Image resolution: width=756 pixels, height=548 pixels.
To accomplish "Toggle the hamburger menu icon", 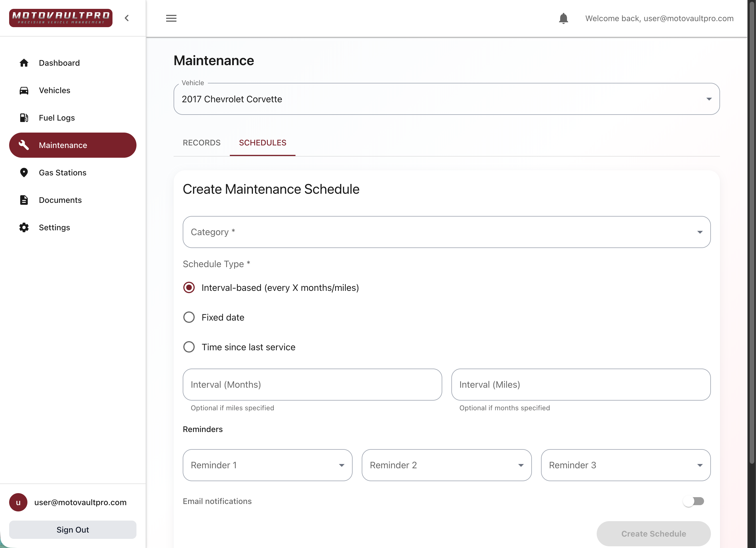I will tap(171, 18).
